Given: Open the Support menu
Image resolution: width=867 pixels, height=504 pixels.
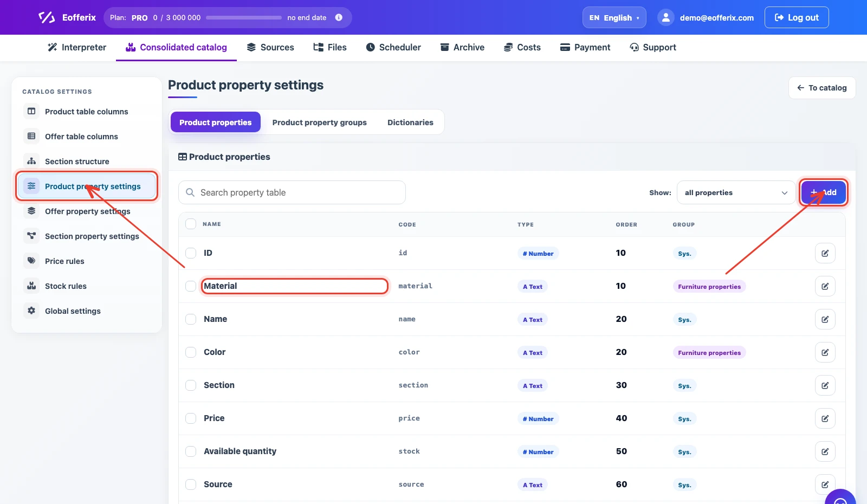Looking at the screenshot, I should click(653, 47).
